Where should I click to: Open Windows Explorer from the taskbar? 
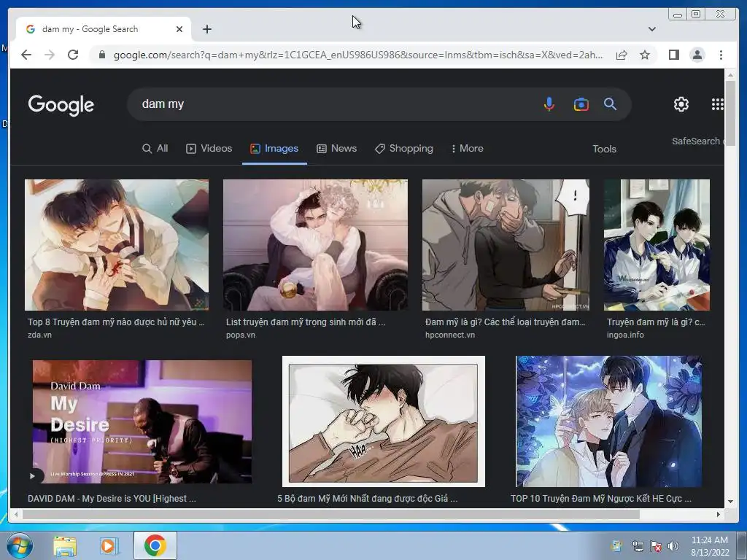pos(65,545)
